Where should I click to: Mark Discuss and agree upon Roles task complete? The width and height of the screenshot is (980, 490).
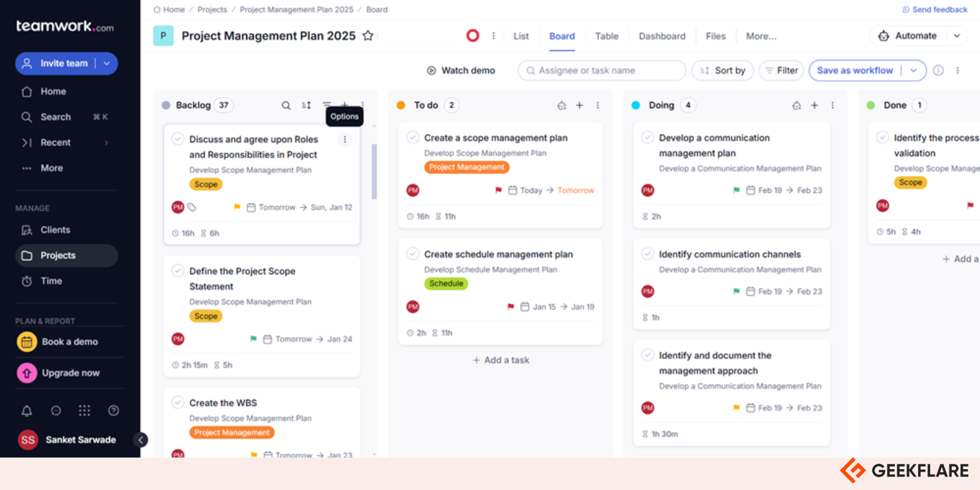(x=178, y=139)
